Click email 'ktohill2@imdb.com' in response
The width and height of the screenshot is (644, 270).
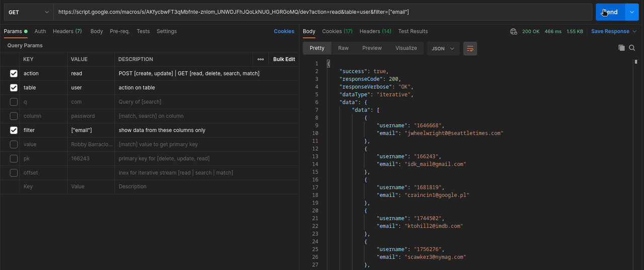[x=434, y=226]
